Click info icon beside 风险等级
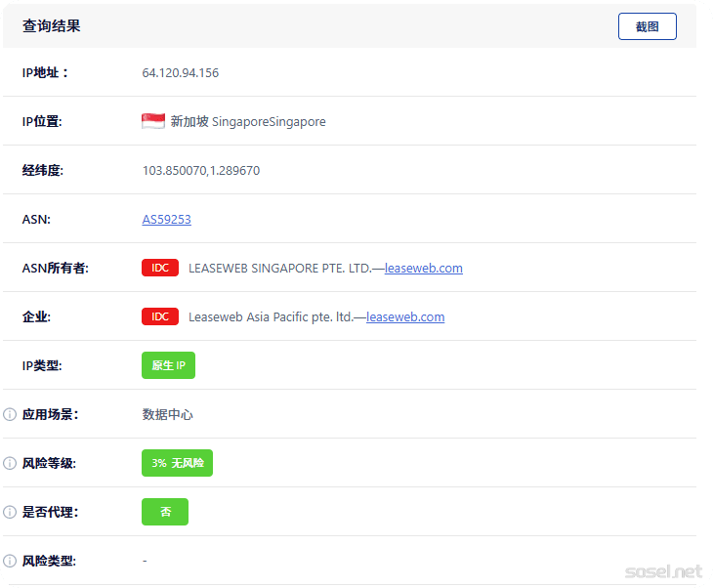Screen dimensions: 713x588 11,463
